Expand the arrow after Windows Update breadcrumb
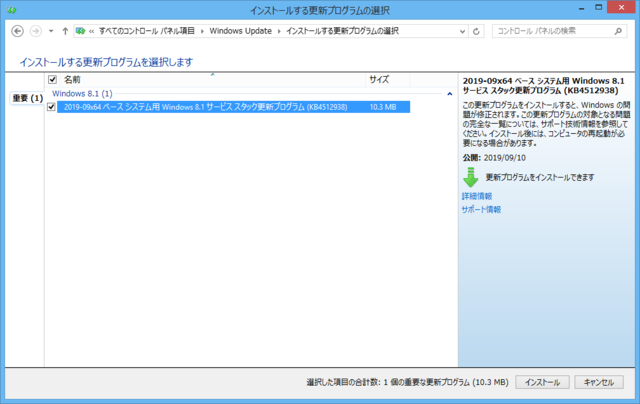 click(279, 31)
